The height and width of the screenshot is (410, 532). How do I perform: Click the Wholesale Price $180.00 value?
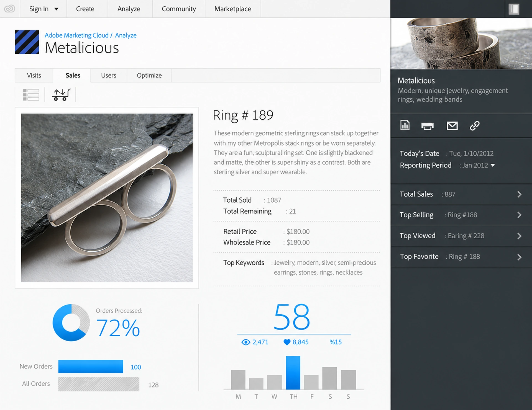tap(298, 242)
